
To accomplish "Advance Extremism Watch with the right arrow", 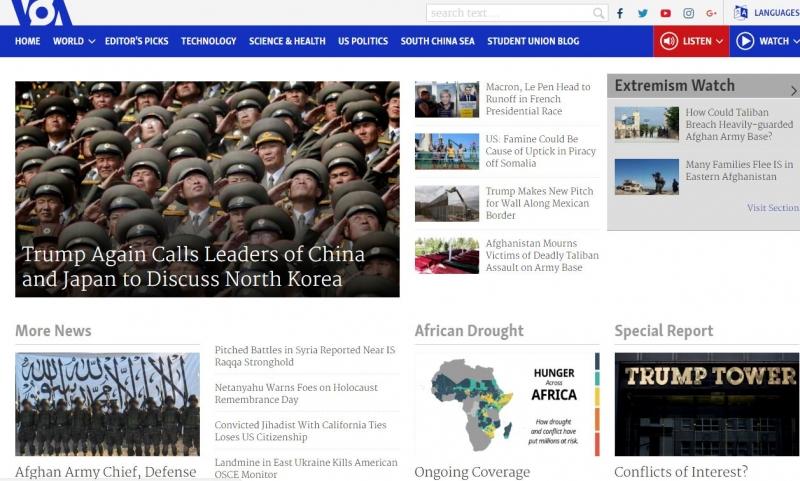I will [x=794, y=90].
